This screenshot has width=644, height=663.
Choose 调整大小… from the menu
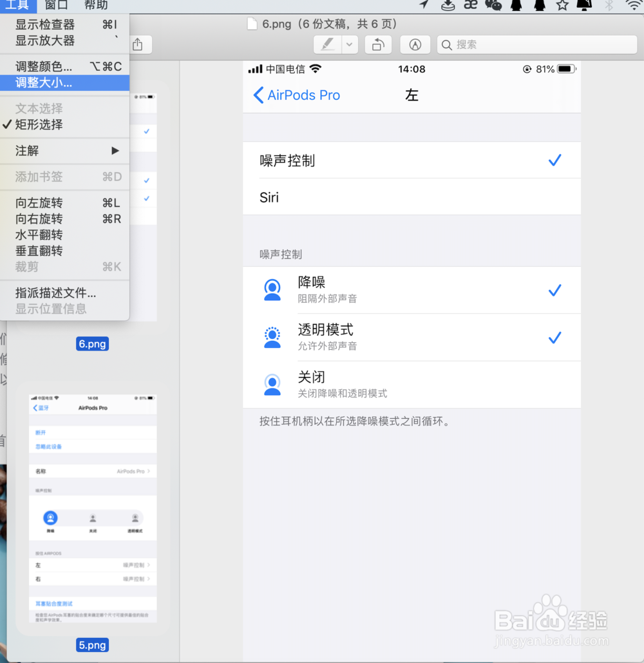[x=64, y=82]
